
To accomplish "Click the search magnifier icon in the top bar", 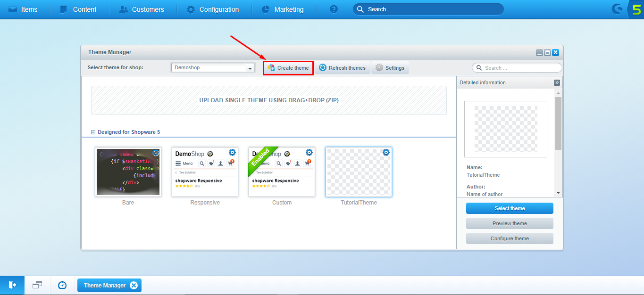I will coord(360,9).
